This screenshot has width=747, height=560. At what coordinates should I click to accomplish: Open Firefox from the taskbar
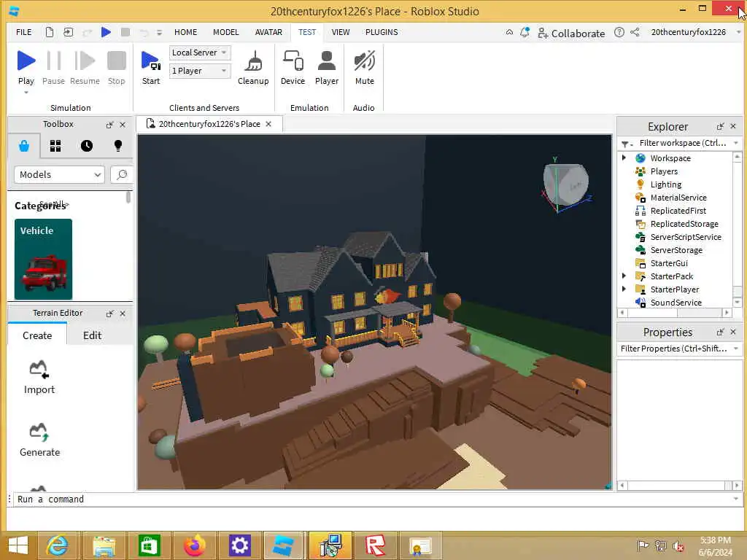point(194,545)
